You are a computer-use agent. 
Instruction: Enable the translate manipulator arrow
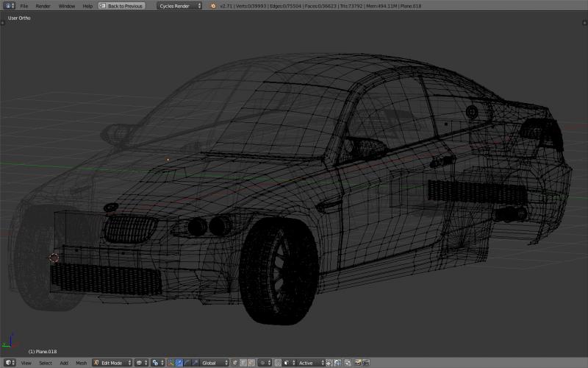click(x=179, y=363)
